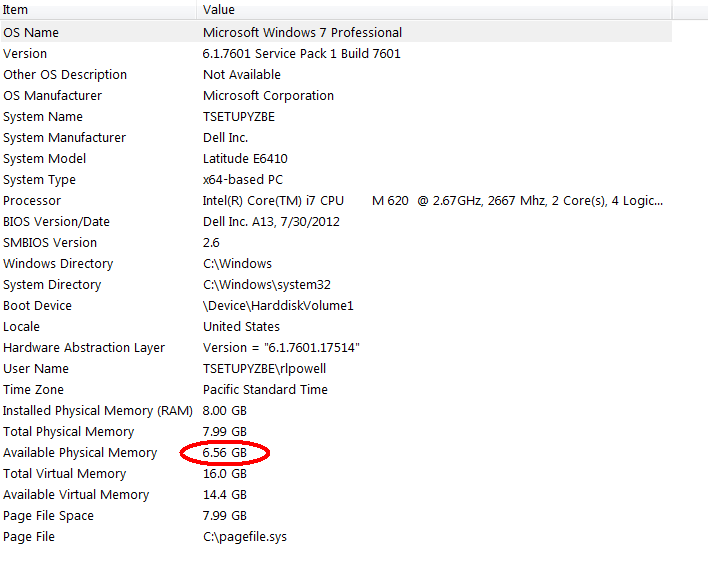Viewport: 708px width, 573px height.
Task: Select the OS Name row
Action: point(31,33)
